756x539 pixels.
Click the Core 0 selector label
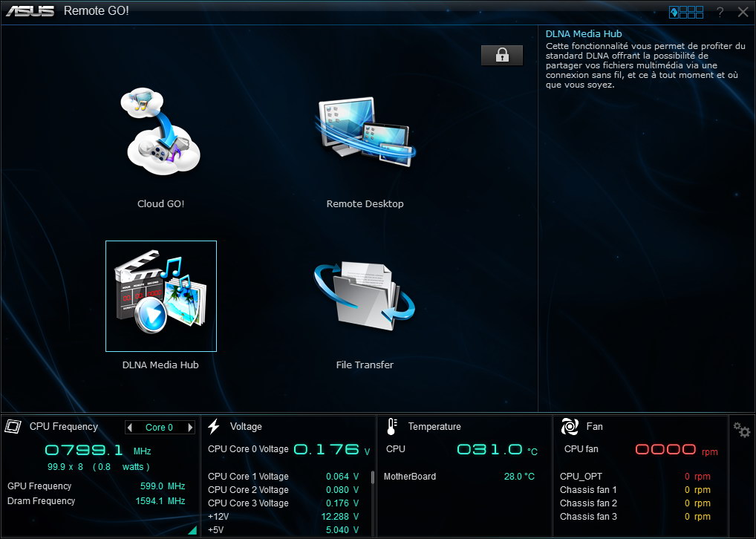(159, 427)
